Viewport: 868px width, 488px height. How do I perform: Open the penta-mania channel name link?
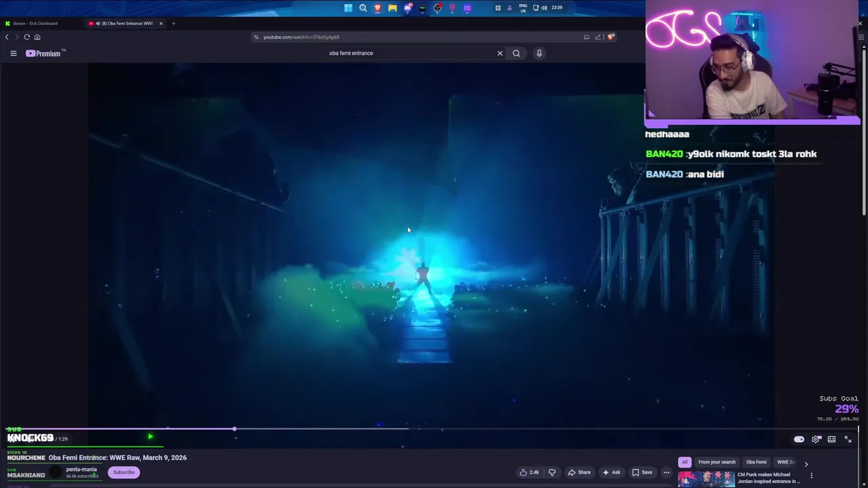[x=81, y=469]
